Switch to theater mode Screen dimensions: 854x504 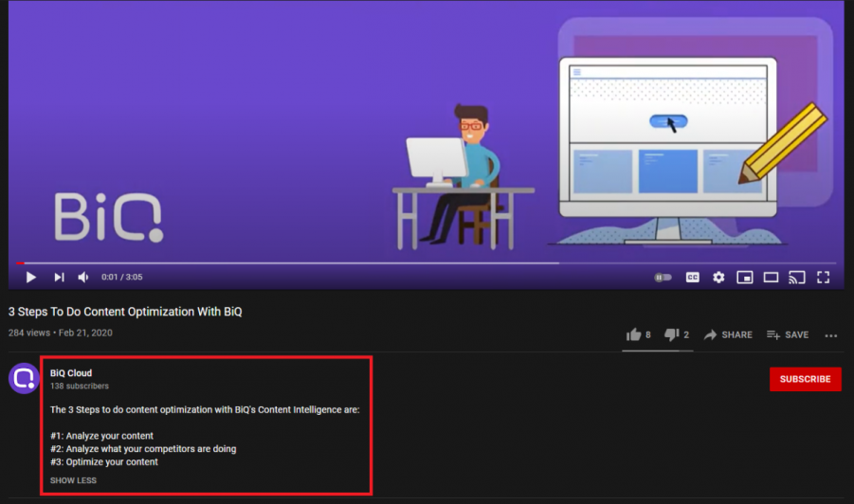pyautogui.click(x=771, y=277)
